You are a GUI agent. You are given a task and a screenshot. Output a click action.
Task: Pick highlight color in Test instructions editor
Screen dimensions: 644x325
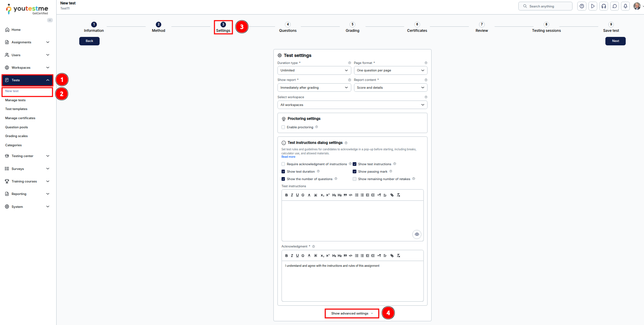(316, 195)
